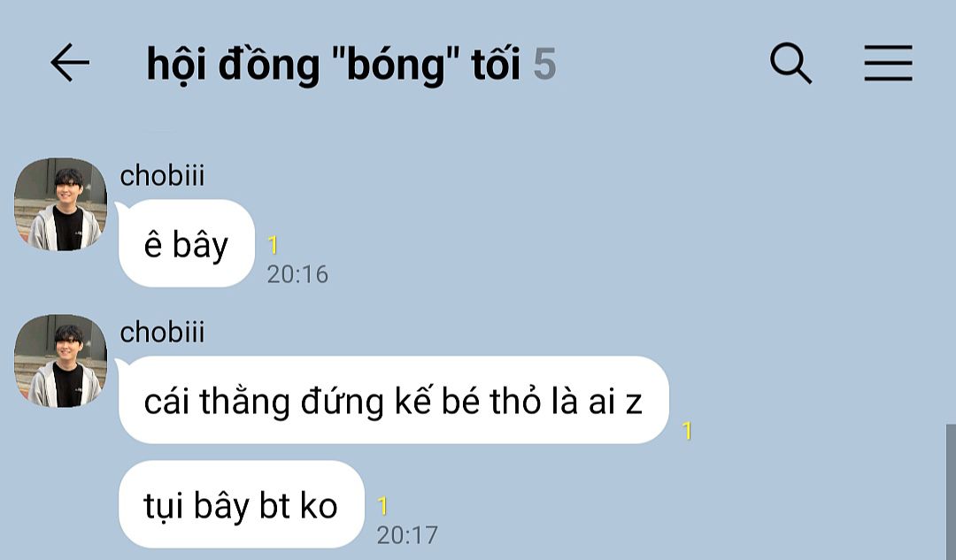The image size is (956, 560).
Task: Click the 20:16 timestamp
Action: click(x=297, y=274)
